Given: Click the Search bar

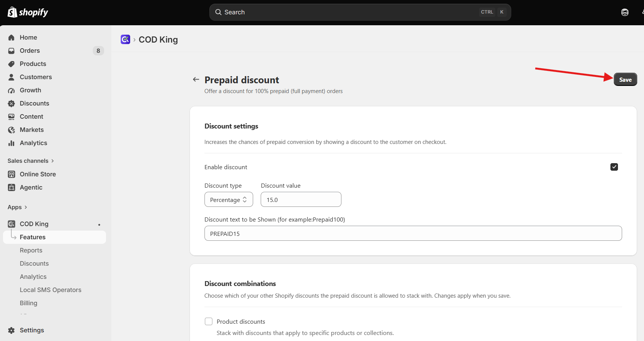Looking at the screenshot, I should (x=360, y=12).
